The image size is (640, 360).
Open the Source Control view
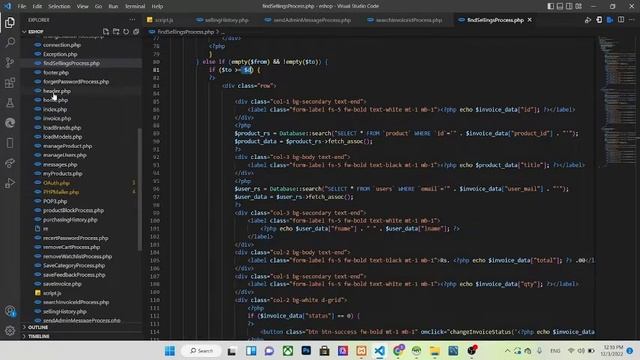click(10, 62)
